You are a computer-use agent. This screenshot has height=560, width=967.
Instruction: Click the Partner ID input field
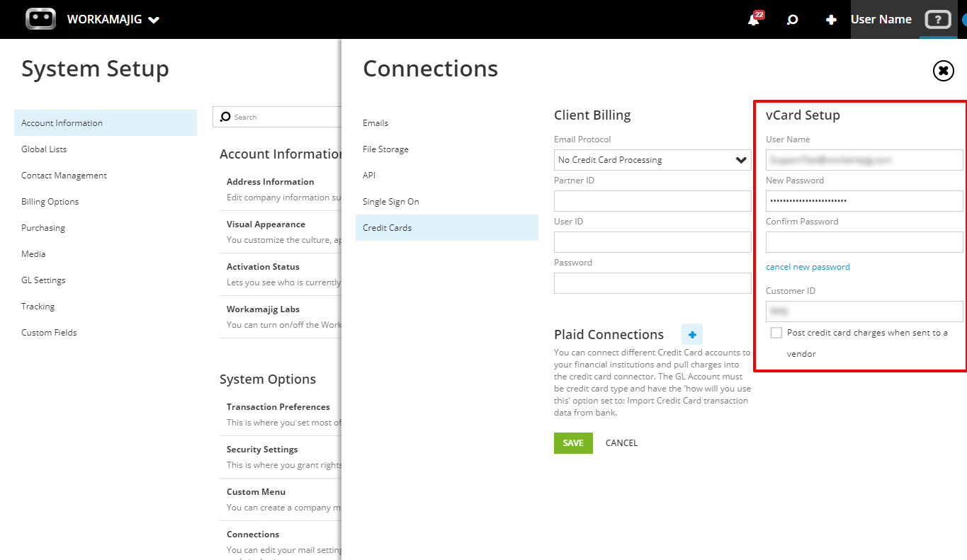click(x=652, y=201)
